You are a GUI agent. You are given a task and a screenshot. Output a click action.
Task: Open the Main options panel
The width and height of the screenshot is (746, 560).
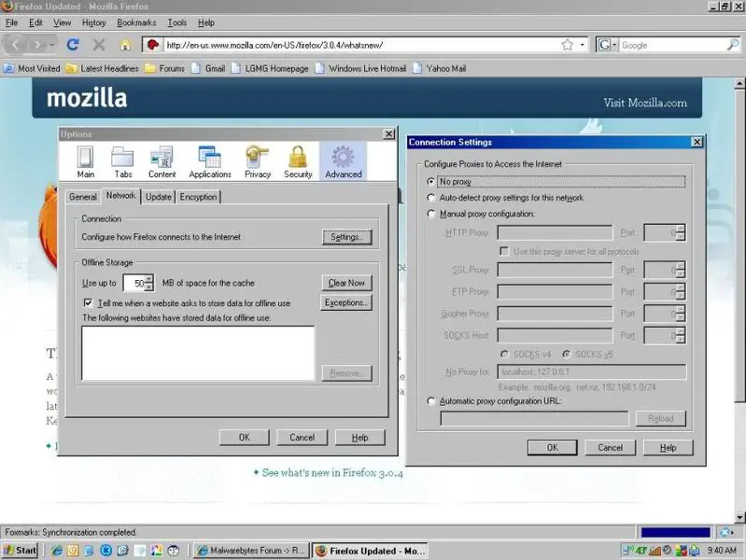86,161
